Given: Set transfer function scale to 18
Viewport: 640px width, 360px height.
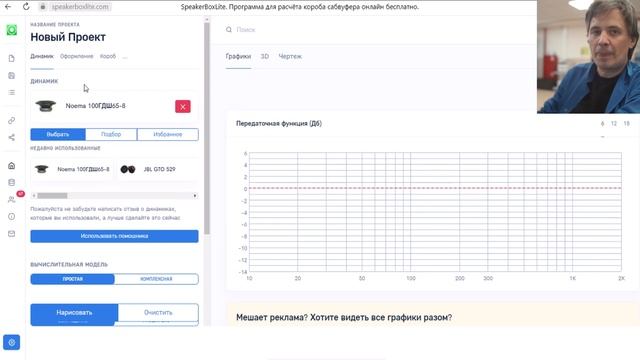Looking at the screenshot, I should [x=627, y=123].
